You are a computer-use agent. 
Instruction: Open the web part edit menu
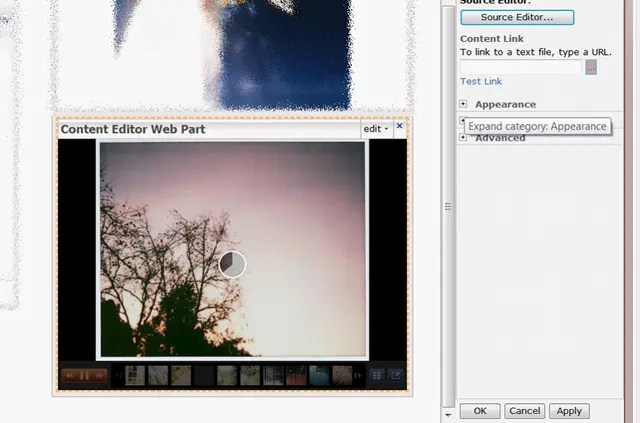(376, 129)
